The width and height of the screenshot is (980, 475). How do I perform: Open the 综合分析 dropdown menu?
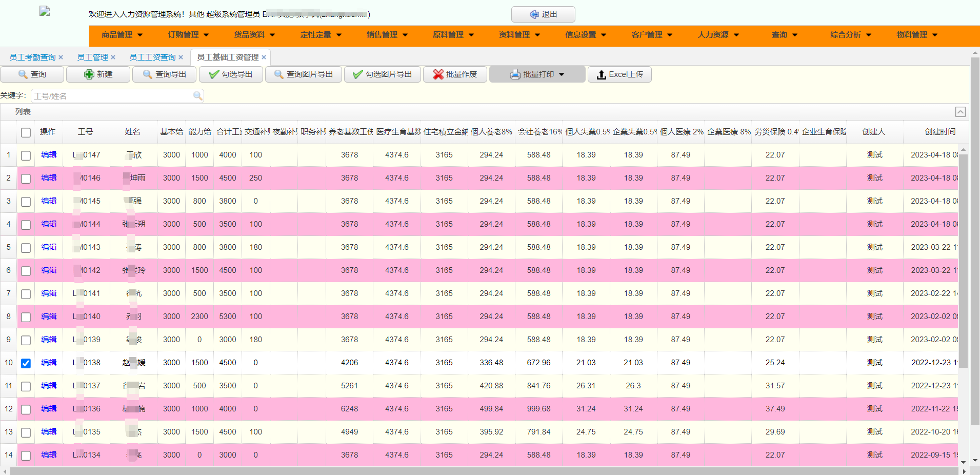[x=850, y=35]
